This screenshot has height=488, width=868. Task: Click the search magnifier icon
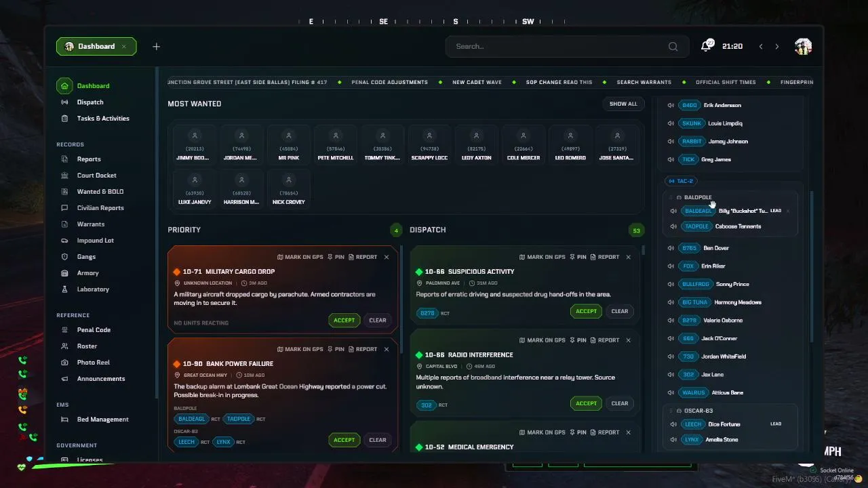tap(673, 47)
